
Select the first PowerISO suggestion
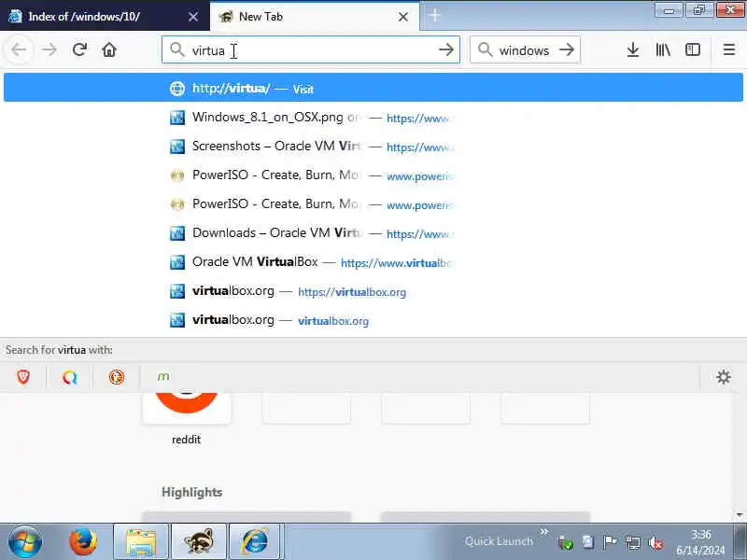tap(373, 175)
